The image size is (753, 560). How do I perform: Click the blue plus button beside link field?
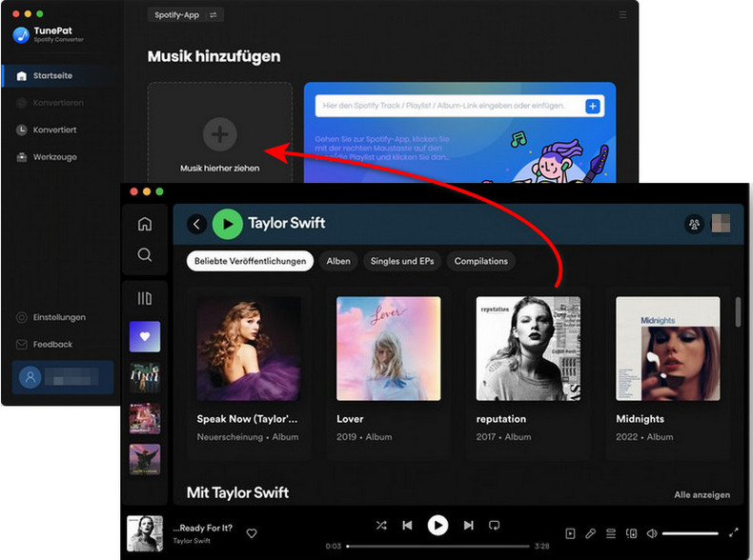point(593,106)
